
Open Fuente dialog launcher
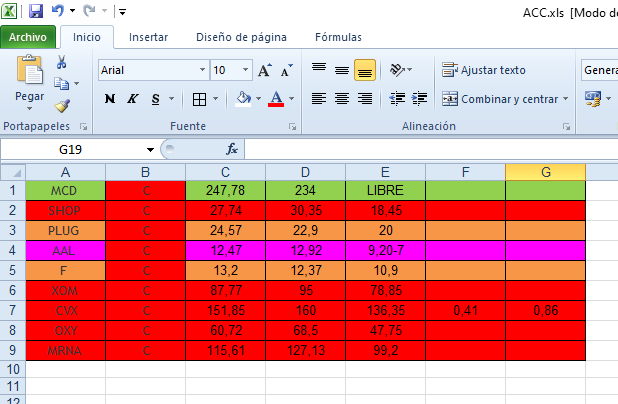tap(292, 127)
